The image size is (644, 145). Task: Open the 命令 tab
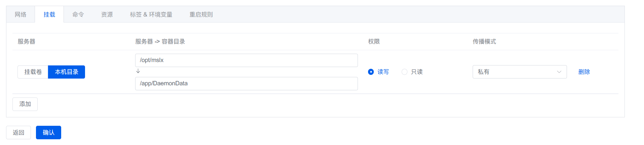(x=78, y=14)
